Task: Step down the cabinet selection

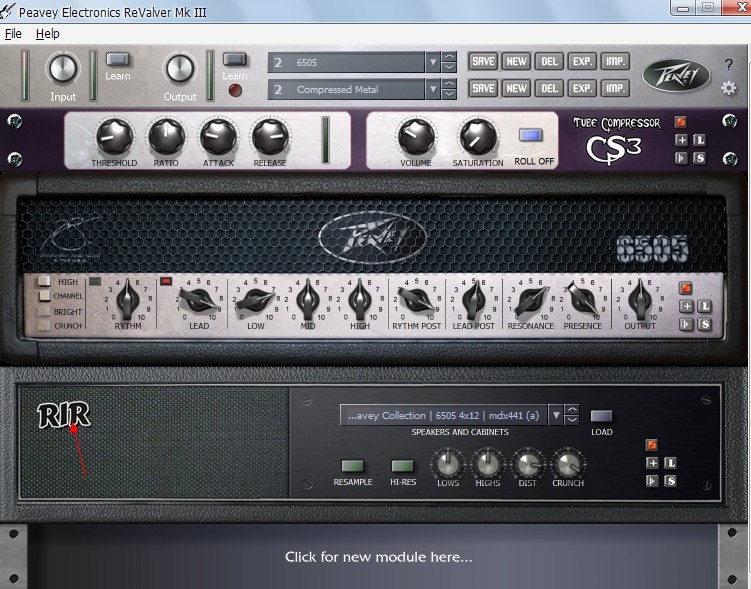Action: coord(571,420)
